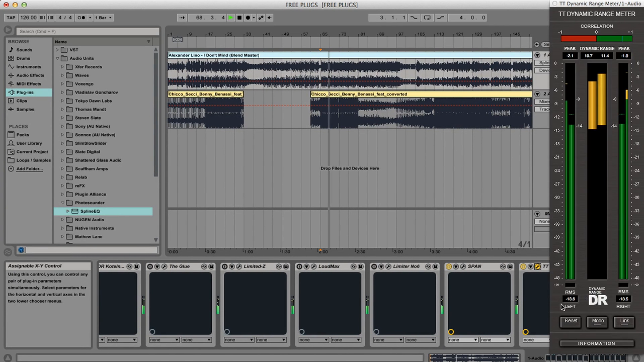Click the save preset icon on LoudMax

pyautogui.click(x=360, y=266)
